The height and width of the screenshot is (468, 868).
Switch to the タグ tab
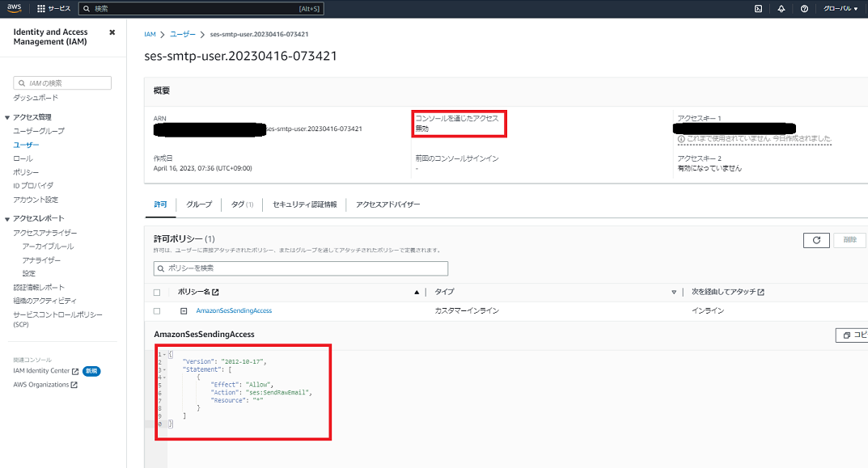coord(242,204)
